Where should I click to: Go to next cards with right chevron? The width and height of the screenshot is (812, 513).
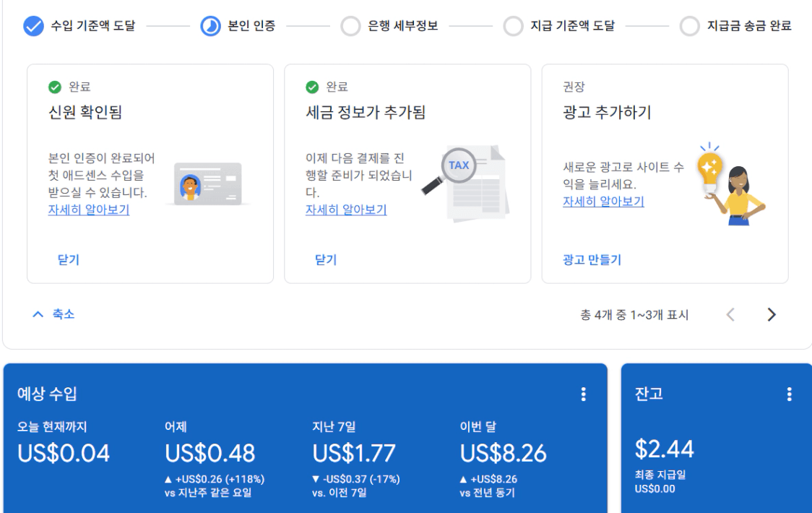tap(772, 314)
